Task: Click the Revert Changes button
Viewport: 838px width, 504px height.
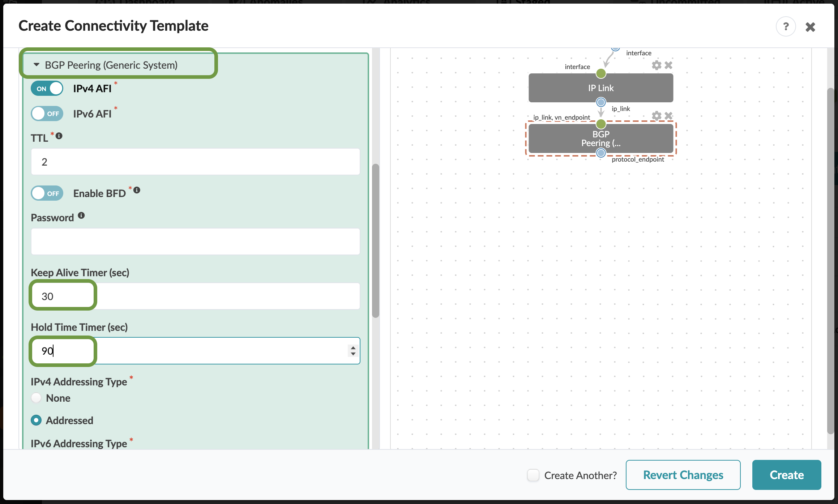Action: point(683,475)
